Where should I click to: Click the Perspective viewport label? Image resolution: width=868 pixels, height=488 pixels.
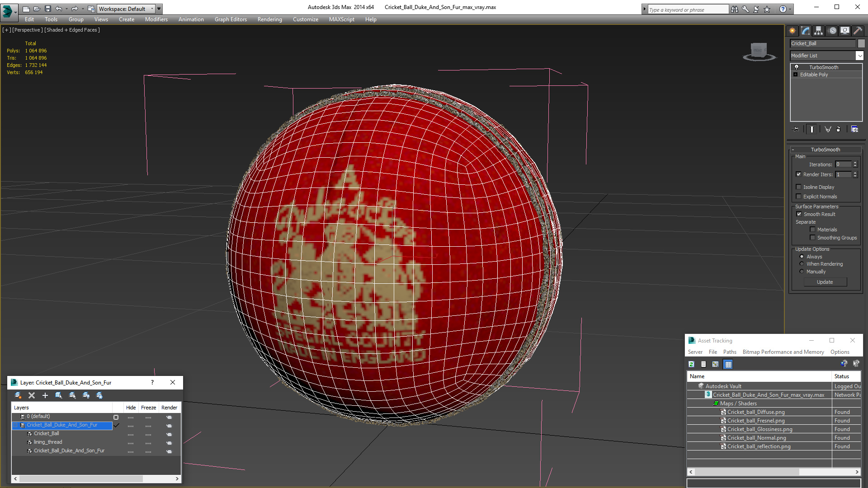pyautogui.click(x=28, y=30)
